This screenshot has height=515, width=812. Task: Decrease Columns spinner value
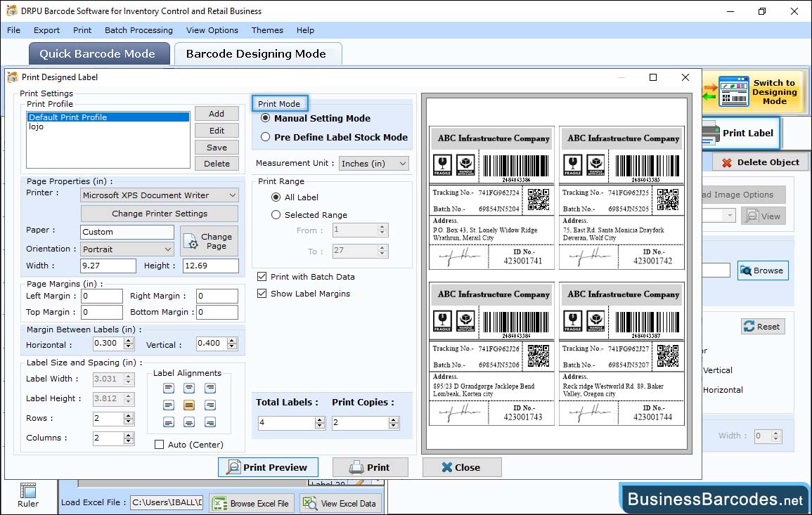click(x=129, y=441)
